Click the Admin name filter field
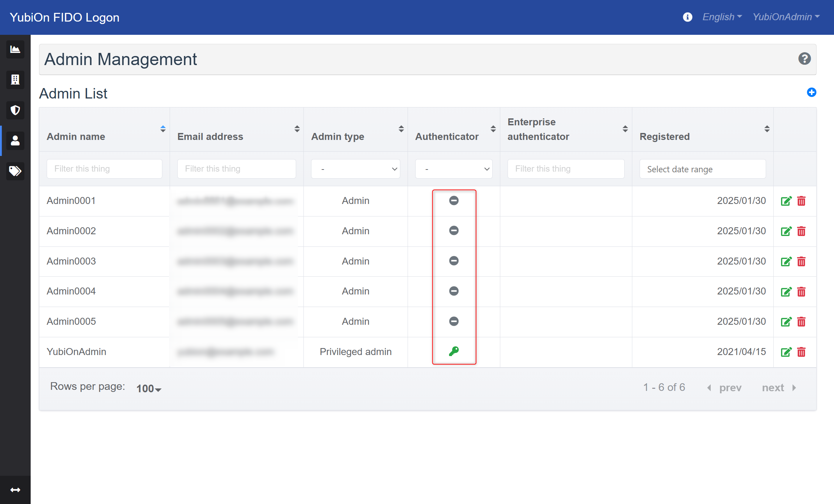834x504 pixels. (105, 169)
